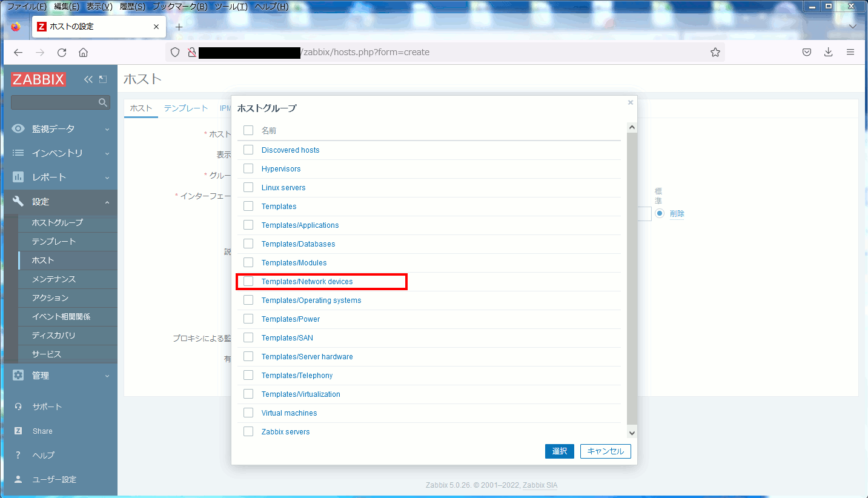Screen dimensions: 868x498
Task: Click the eye icon for 監視データ
Action: coord(19,128)
